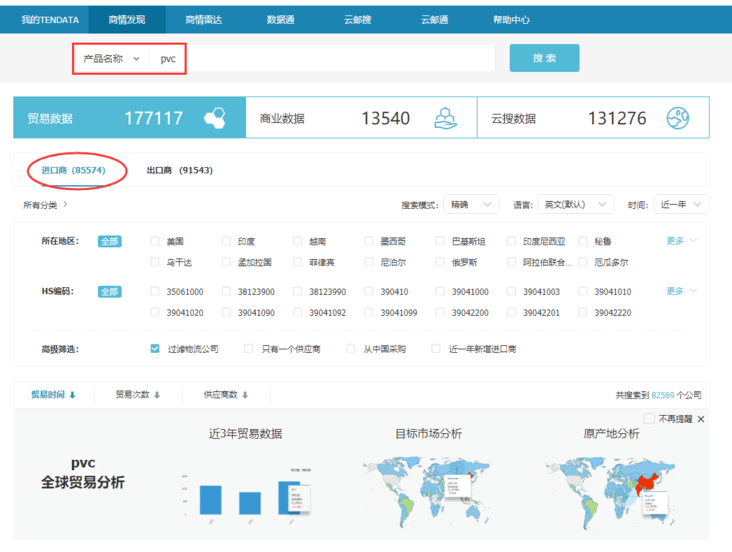
Task: Enable the 不再提醒 checkbox
Action: 649,419
